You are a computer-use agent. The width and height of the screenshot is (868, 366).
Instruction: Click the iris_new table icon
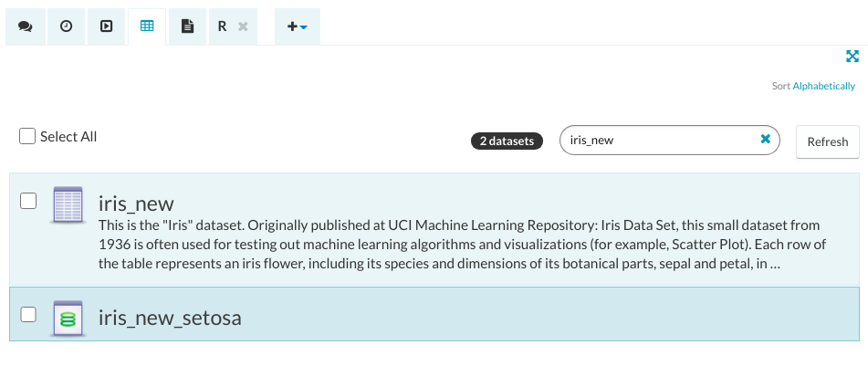[68, 204]
